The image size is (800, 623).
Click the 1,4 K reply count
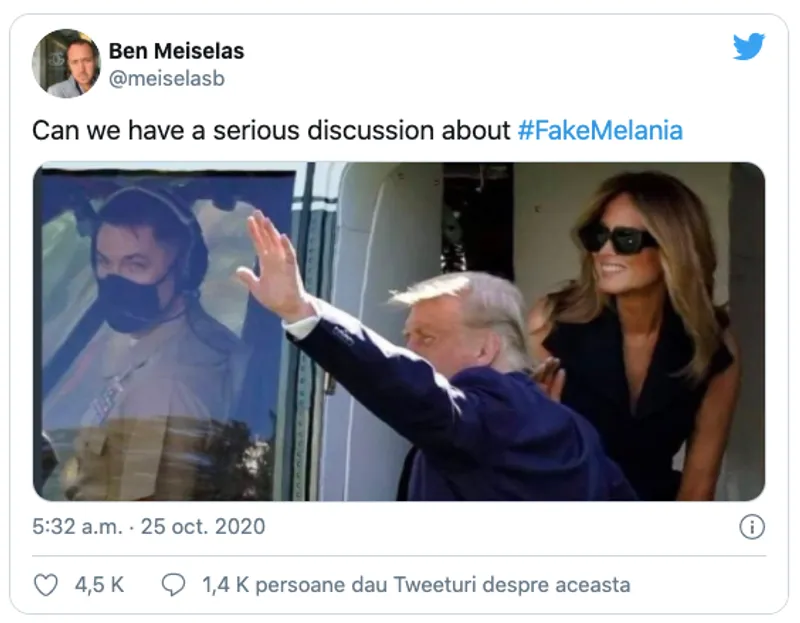coord(225,585)
